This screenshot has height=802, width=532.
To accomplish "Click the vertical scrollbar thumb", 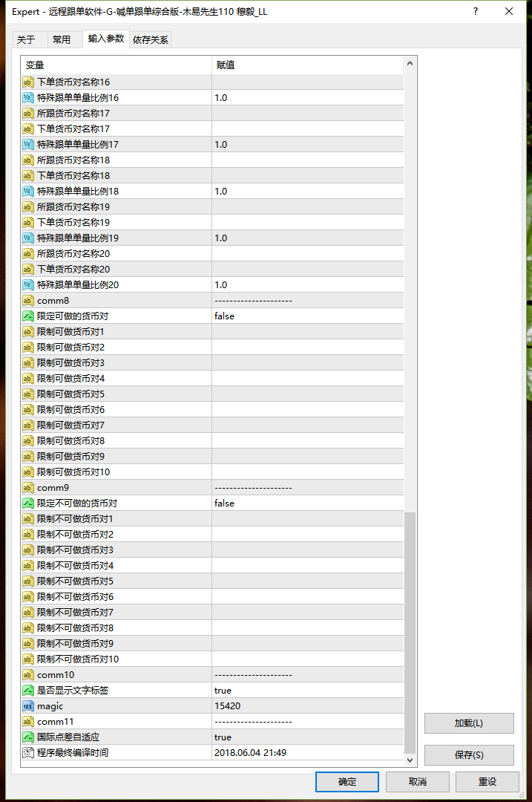I will tap(410, 633).
